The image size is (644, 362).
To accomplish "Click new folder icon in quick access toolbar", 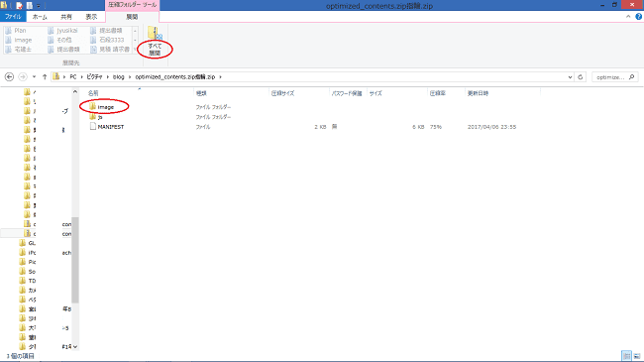I will pyautogui.click(x=29, y=6).
